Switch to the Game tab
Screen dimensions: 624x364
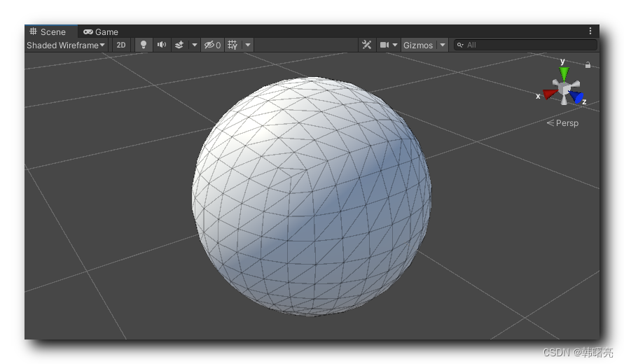(x=101, y=31)
